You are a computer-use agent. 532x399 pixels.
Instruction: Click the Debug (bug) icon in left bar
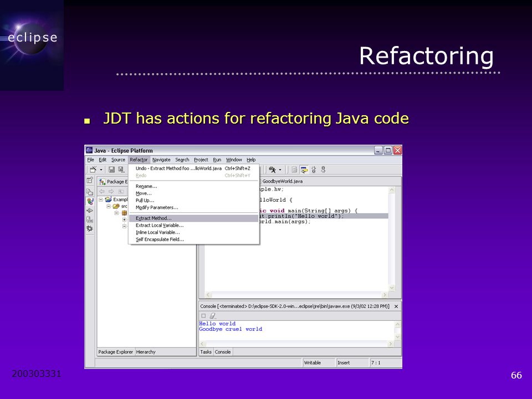pyautogui.click(x=90, y=228)
